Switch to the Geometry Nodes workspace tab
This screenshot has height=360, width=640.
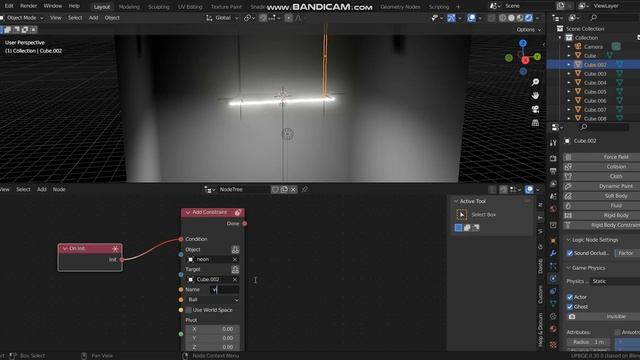(x=400, y=7)
